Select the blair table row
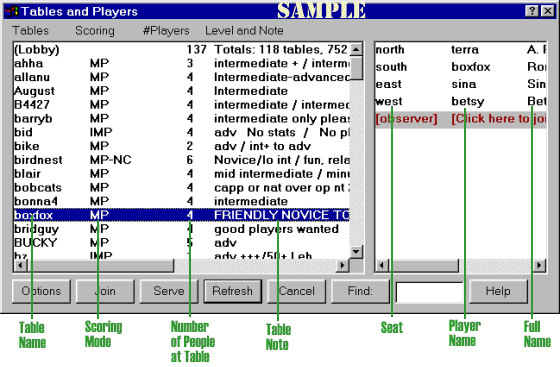Viewport: 560px width, 367px height. tap(181, 174)
